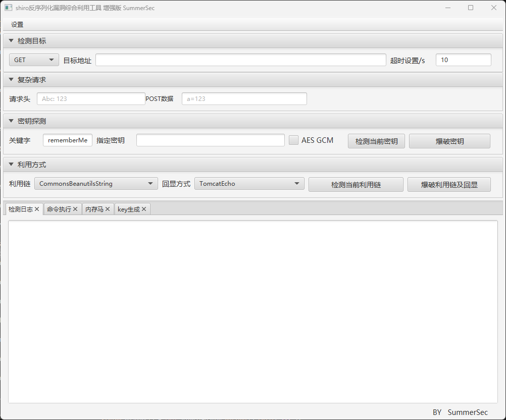Close the 命令执行 tab via X icon
Viewport: 506px width, 420px height.
75,209
